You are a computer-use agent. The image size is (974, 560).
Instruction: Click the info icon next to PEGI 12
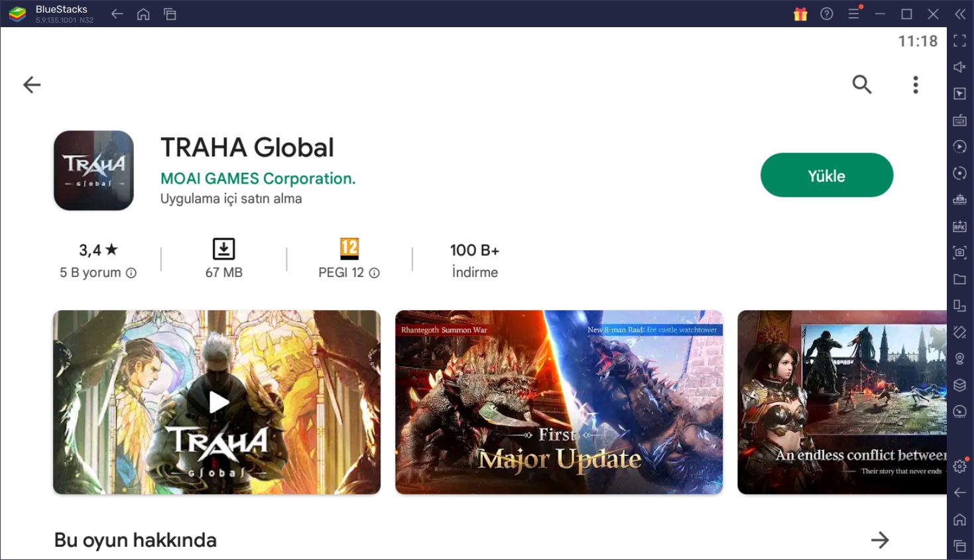(x=375, y=273)
